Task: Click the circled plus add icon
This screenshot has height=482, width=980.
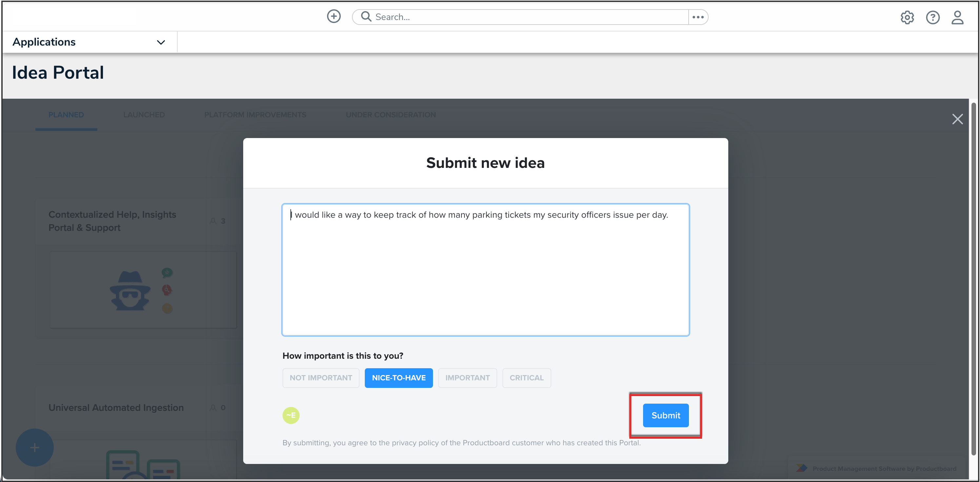Action: point(334,17)
